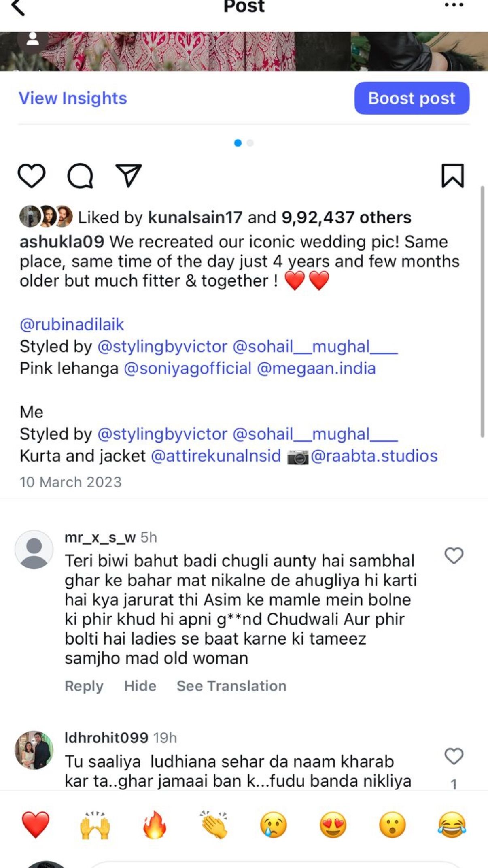Like mr_x_s_w's comment
Image resolution: width=488 pixels, height=868 pixels.
[x=454, y=555]
